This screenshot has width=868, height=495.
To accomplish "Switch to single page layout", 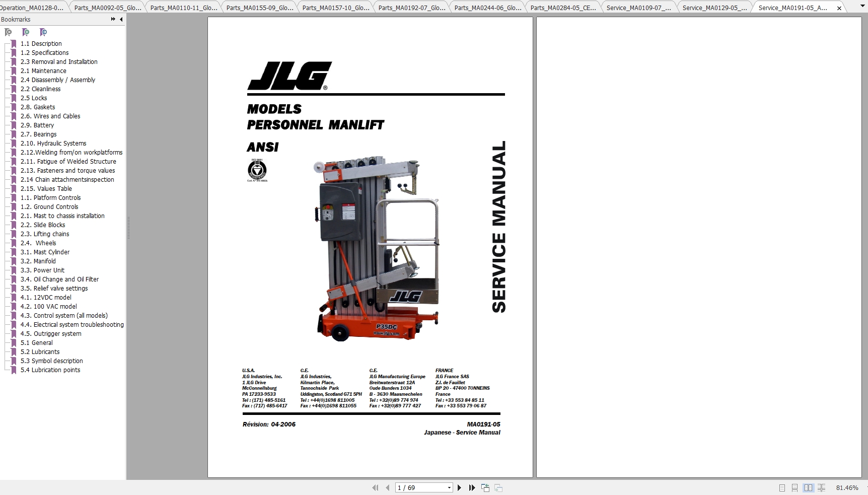I will (782, 487).
